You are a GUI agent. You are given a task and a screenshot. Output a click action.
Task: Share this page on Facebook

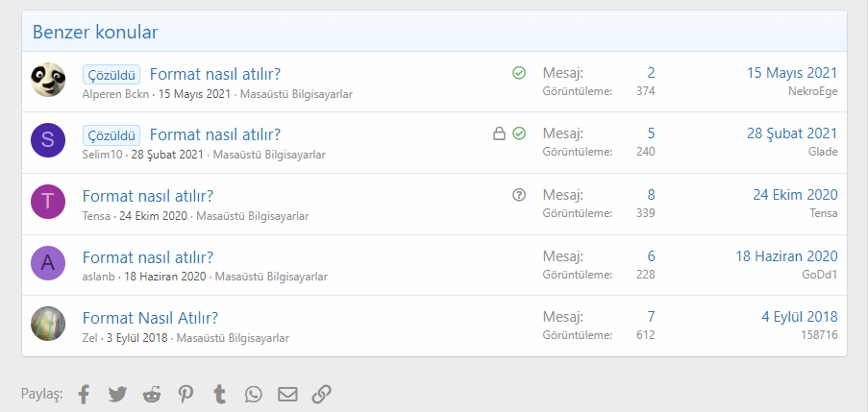84,394
